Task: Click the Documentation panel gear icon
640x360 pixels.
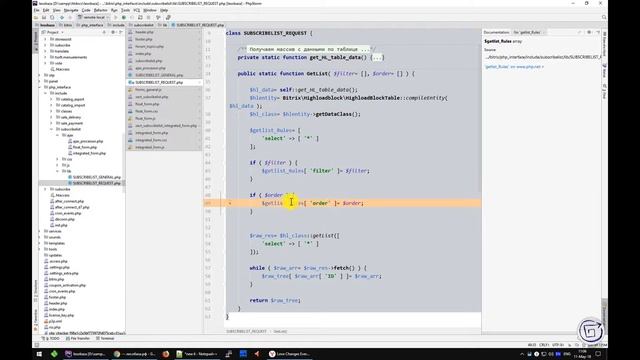Action: click(x=589, y=32)
